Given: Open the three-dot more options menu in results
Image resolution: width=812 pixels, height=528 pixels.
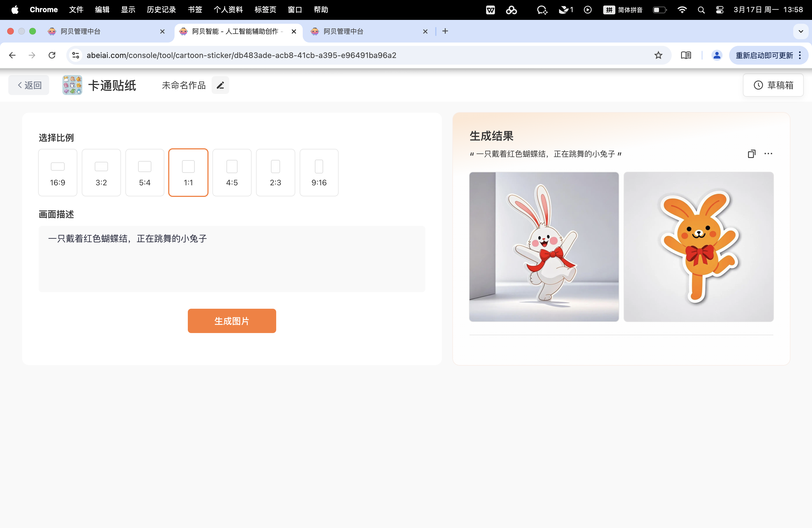Looking at the screenshot, I should (x=768, y=154).
